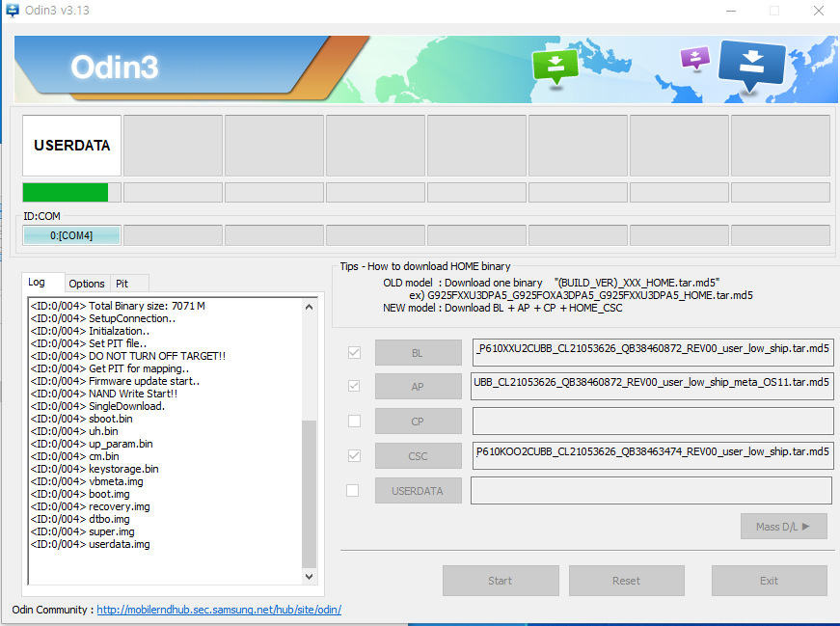Click the BL file button

click(x=419, y=353)
